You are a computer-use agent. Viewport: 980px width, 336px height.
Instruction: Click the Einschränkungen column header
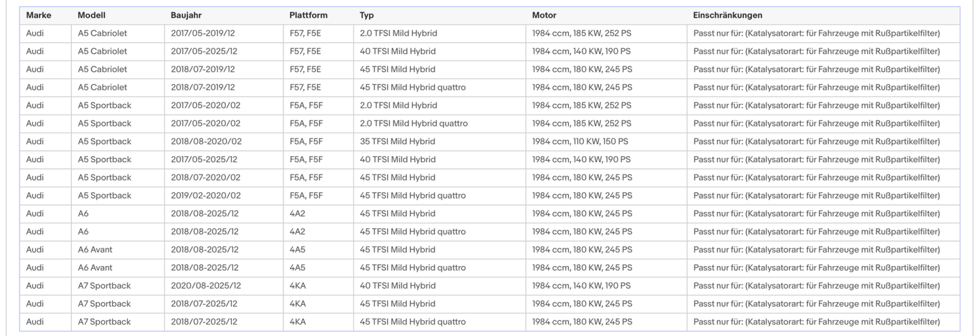[728, 15]
